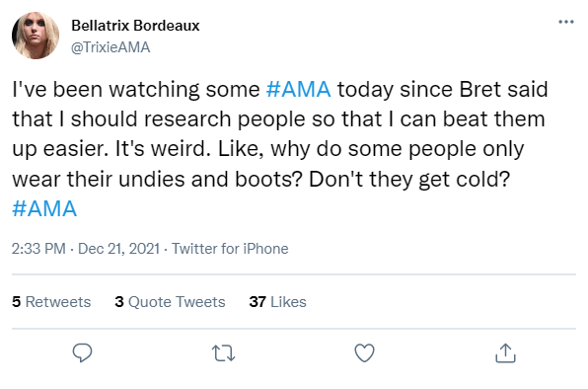View the 5 Retweets list
588x389 pixels.
(x=51, y=302)
